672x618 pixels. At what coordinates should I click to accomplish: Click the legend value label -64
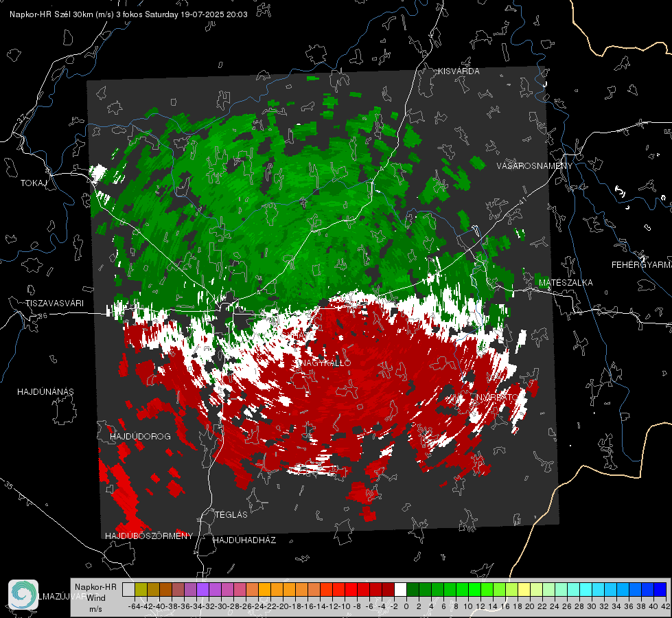(x=135, y=606)
